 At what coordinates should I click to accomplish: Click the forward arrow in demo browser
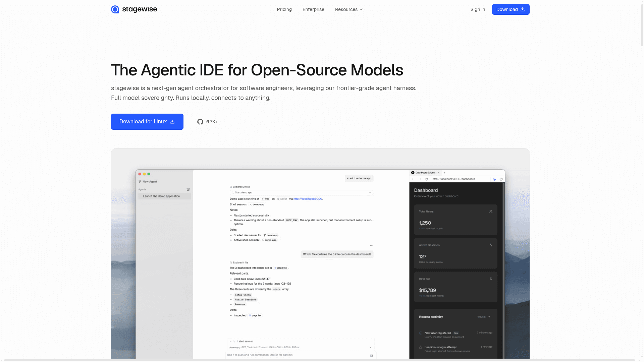click(x=420, y=179)
